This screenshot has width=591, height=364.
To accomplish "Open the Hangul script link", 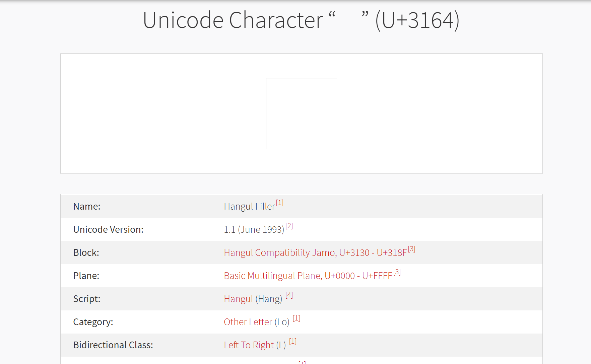I will tap(238, 299).
